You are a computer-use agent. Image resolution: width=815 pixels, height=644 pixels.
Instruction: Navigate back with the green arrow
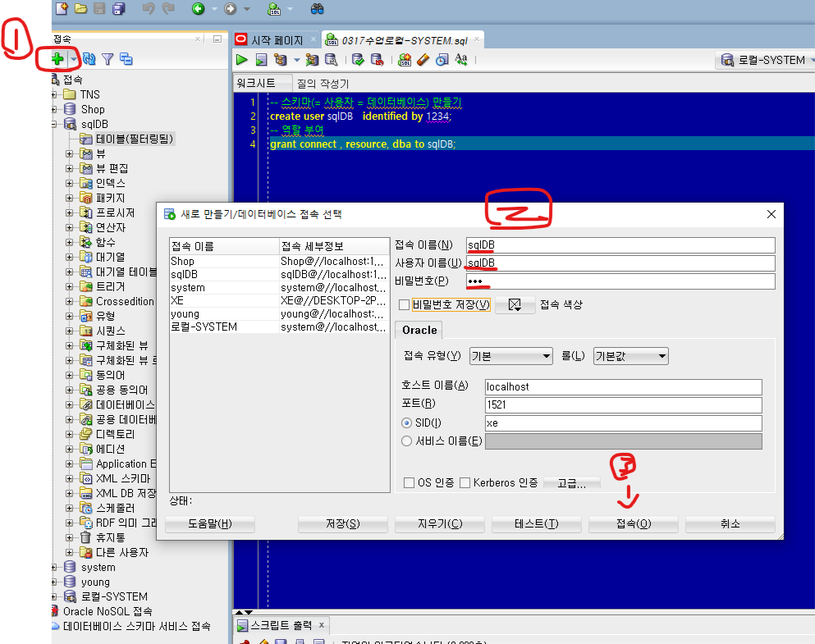pyautogui.click(x=198, y=8)
